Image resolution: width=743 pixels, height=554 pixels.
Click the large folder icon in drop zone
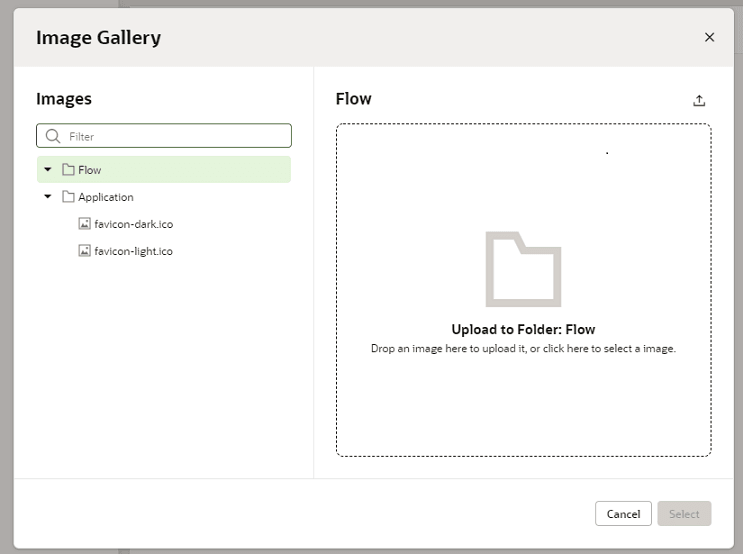pos(523,269)
